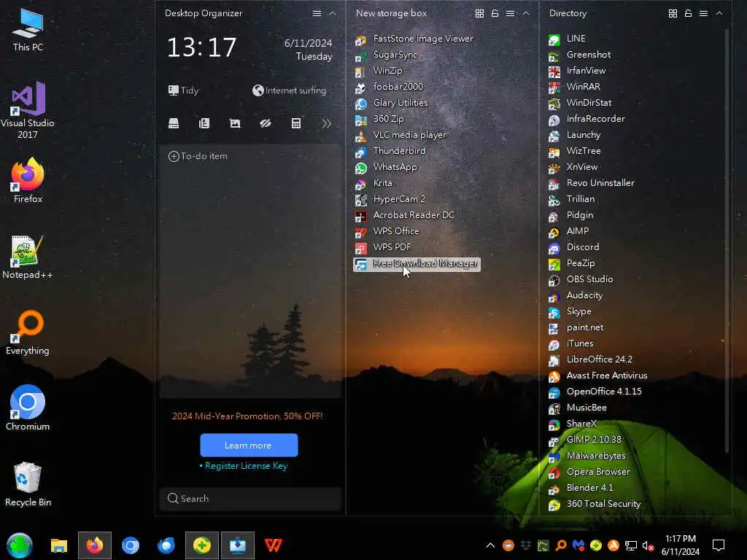Open the notification center icon
747x560 pixels.
(x=719, y=545)
